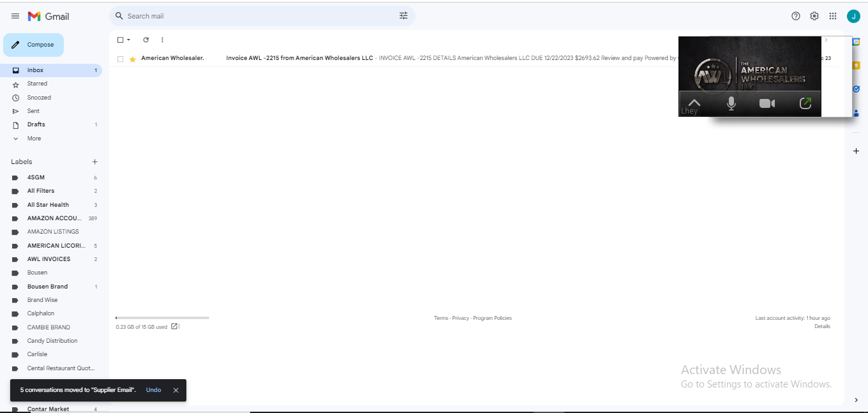Open the Google account avatar J
This screenshot has height=413, width=868.
853,16
